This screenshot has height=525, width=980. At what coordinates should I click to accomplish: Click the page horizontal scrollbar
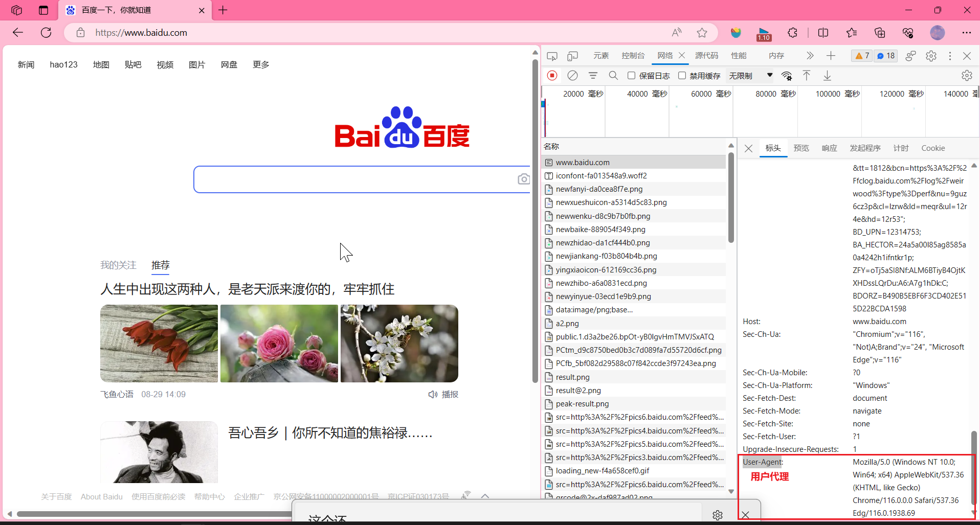pyautogui.click(x=153, y=514)
